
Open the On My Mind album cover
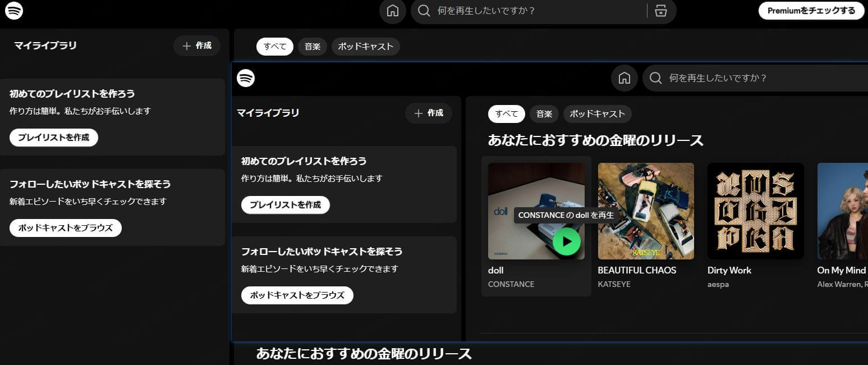click(x=843, y=211)
